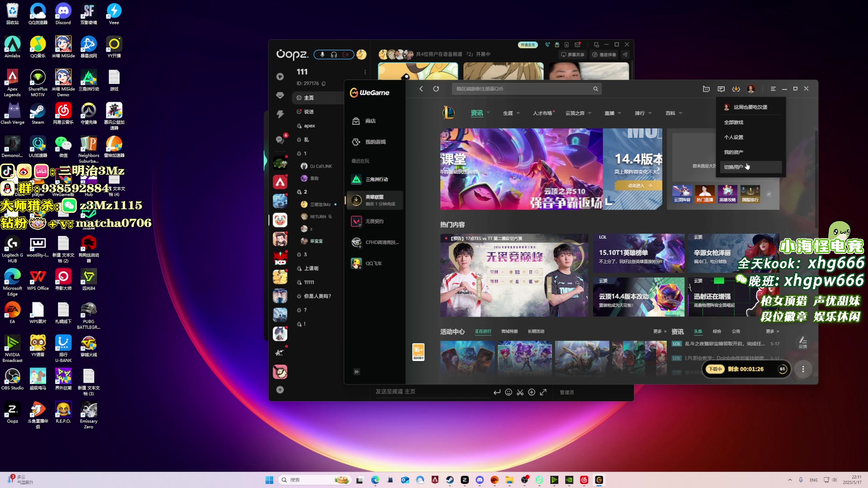Viewport: 868px width, 488px height.
Task: Open 反馈 feedback button in WeGame
Action: (802, 343)
